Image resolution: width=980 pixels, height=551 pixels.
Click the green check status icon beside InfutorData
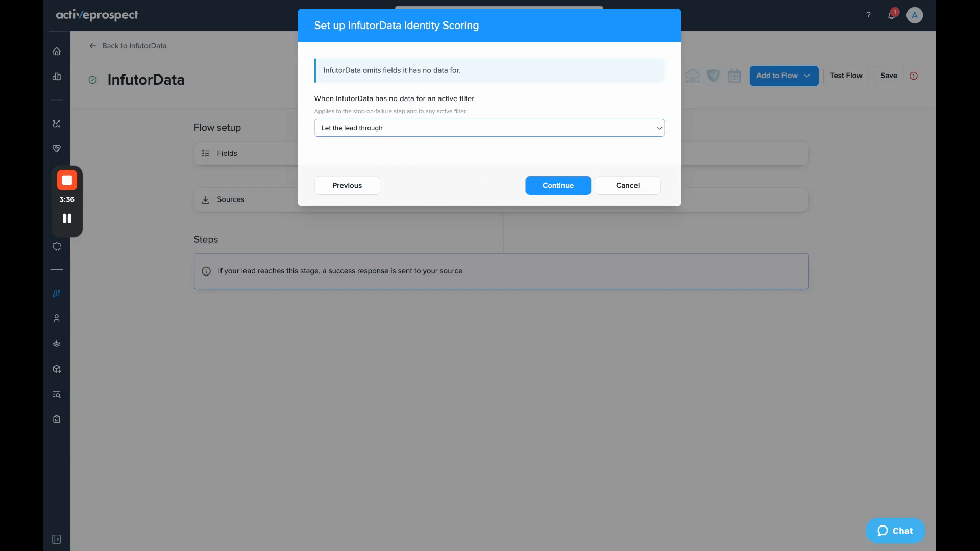(92, 80)
